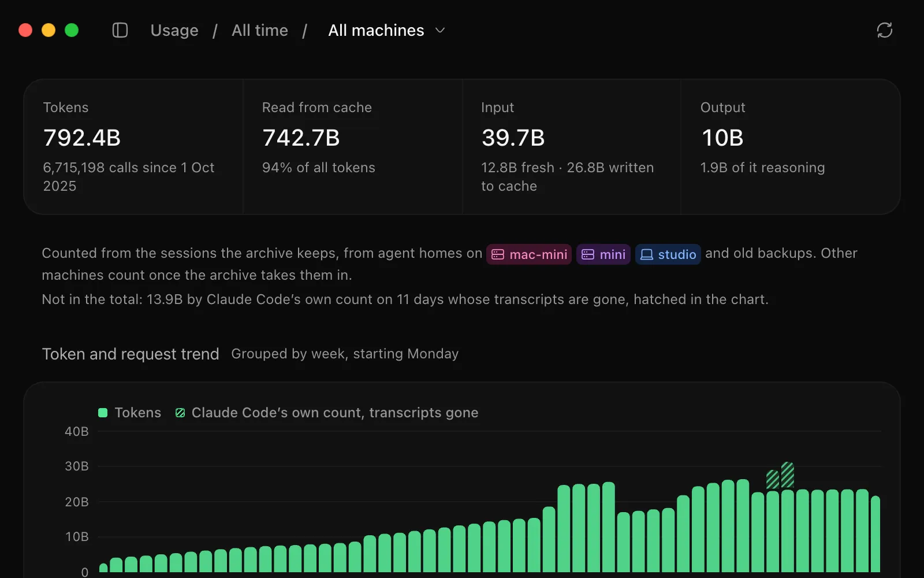Click the 792.4B total tokens value
This screenshot has height=578, width=924.
click(82, 138)
